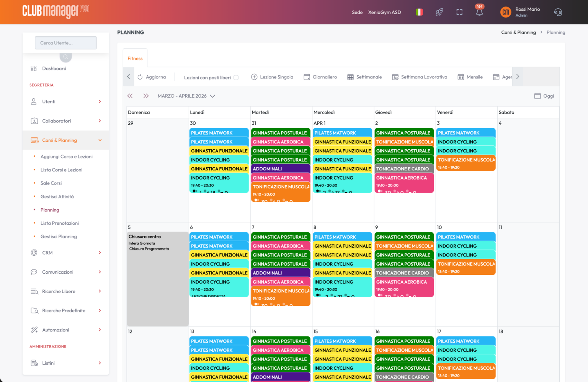Click the search magnifier under Cerca Utente
Viewport: 588px width, 382px height.
[66, 57]
